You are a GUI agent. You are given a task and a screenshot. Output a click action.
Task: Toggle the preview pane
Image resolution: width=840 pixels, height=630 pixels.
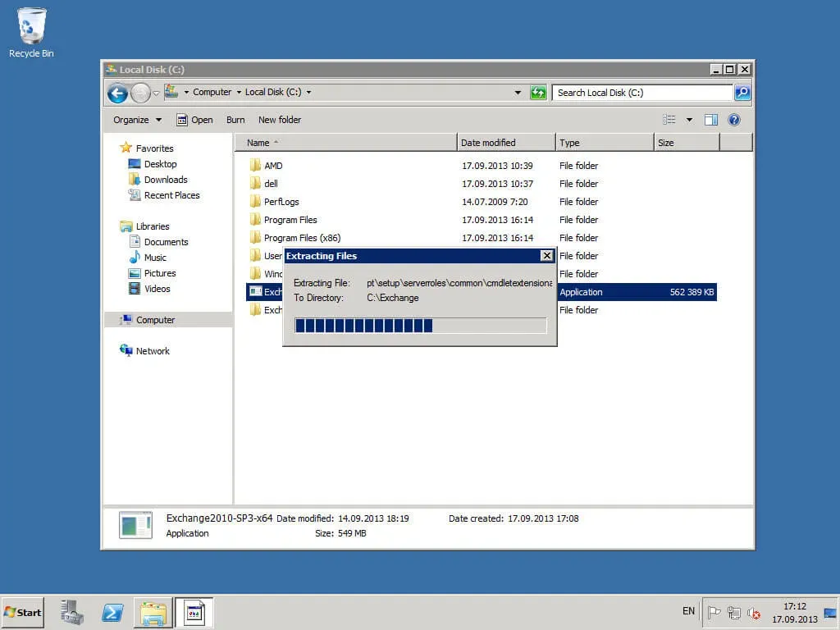(711, 120)
